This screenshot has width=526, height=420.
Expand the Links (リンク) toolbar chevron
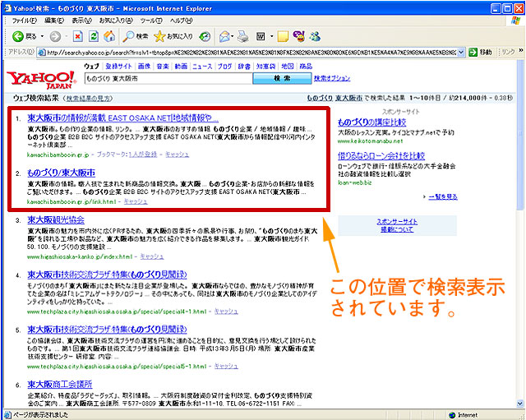click(x=521, y=50)
